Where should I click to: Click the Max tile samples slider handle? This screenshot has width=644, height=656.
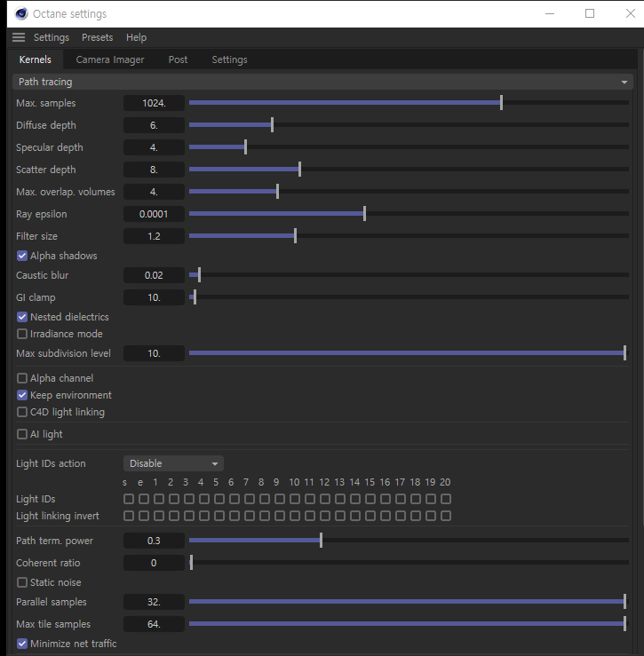pyautogui.click(x=624, y=624)
